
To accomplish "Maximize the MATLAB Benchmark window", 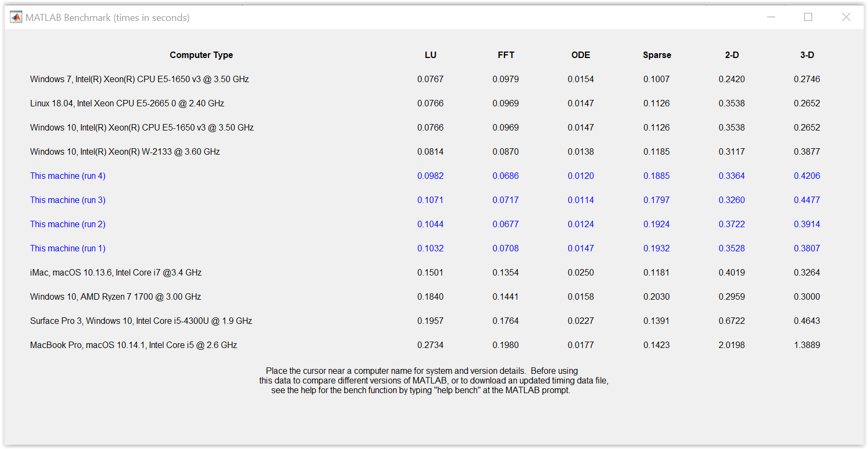I will pos(808,17).
